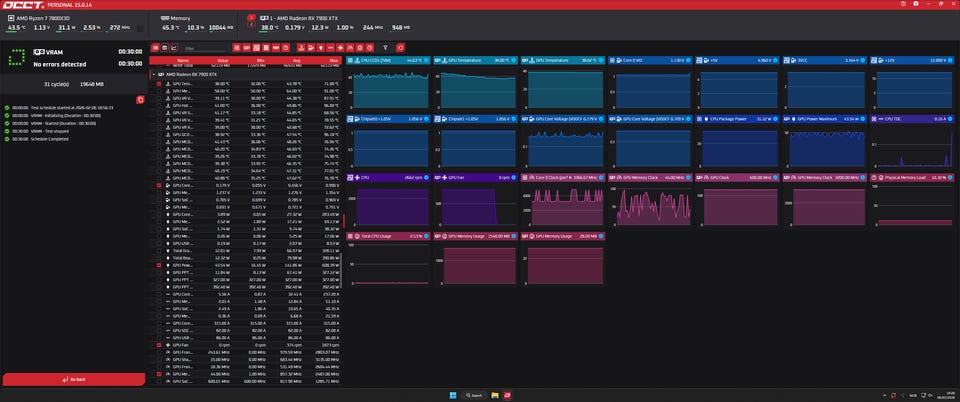Sort by the Name column header
The image size is (960, 402).
tap(183, 61)
